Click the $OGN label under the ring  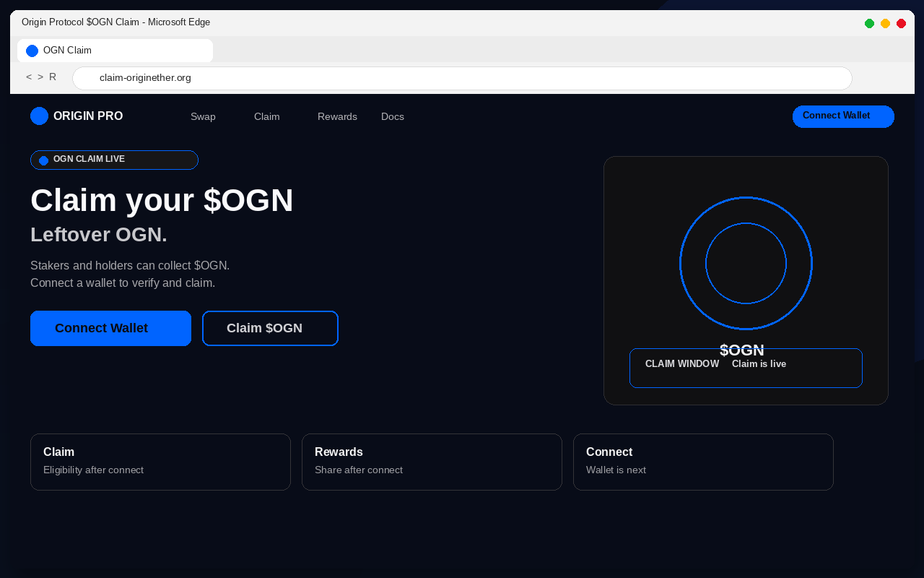tap(742, 350)
